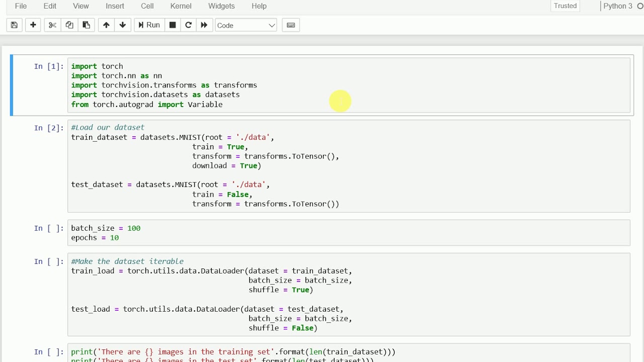Click the In [1]: cell prompt
The image size is (644, 362).
(49, 66)
